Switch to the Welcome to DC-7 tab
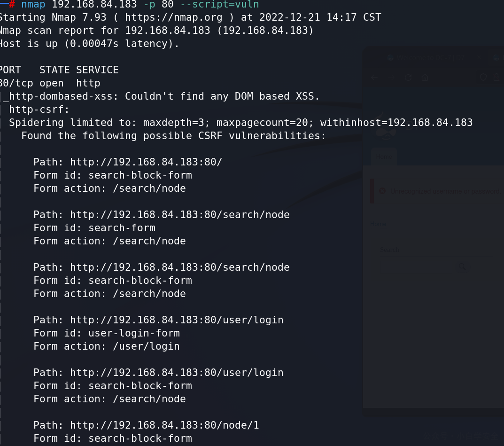 (431, 57)
